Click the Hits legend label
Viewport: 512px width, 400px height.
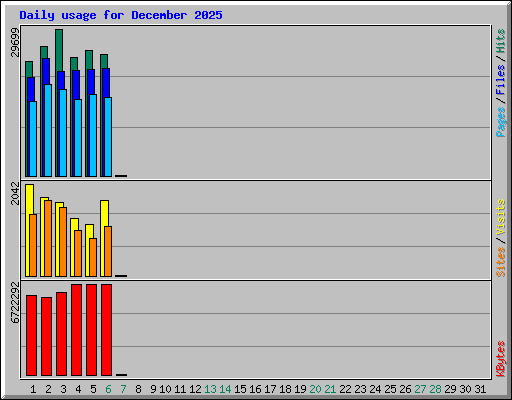[500, 41]
